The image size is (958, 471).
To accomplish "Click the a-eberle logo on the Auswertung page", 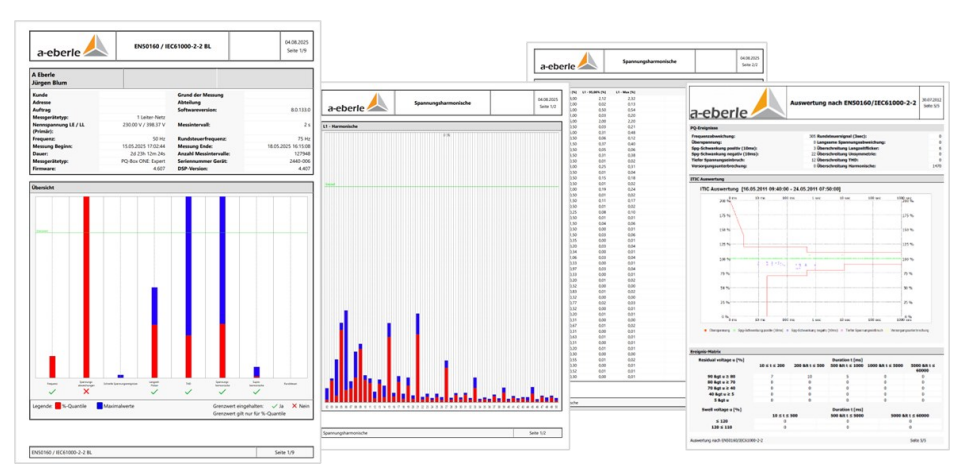I will [x=734, y=102].
